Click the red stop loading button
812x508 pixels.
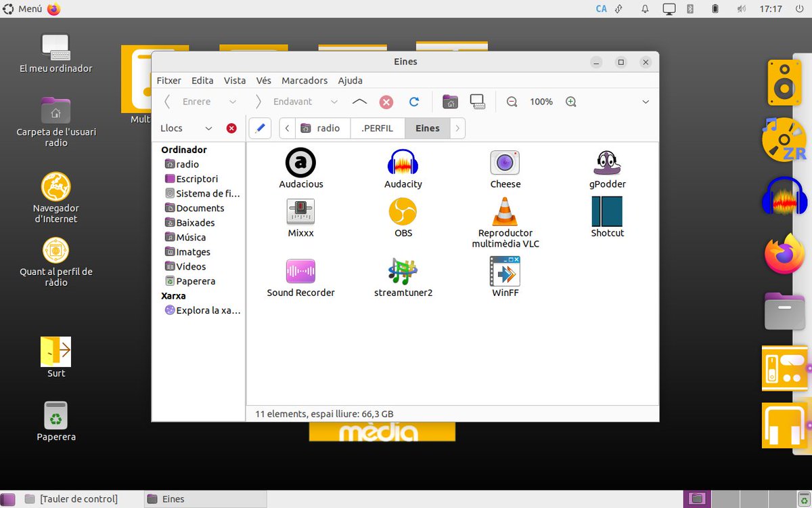386,102
